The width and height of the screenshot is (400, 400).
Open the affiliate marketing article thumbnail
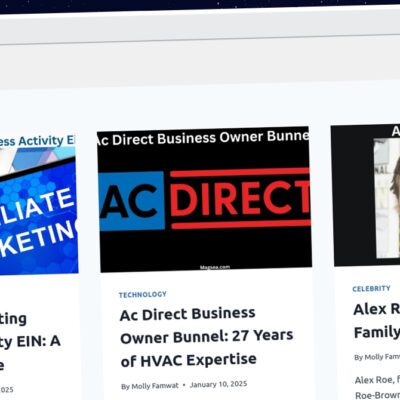[x=38, y=204]
